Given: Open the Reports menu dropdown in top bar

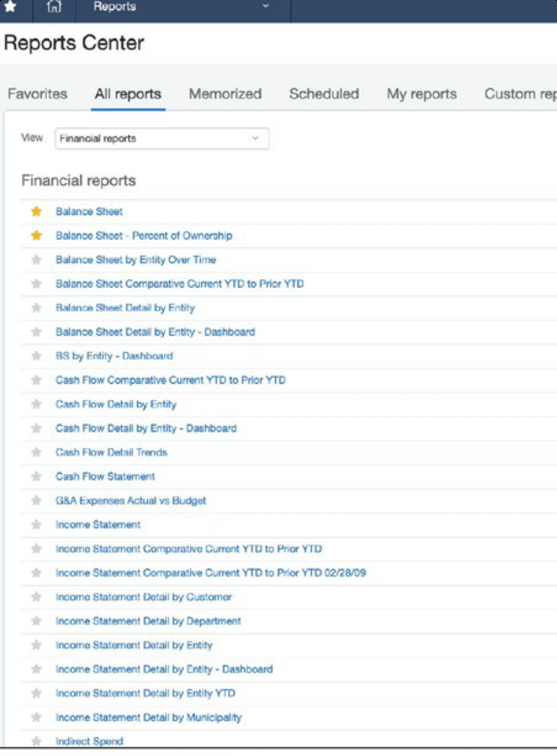Looking at the screenshot, I should (x=183, y=7).
